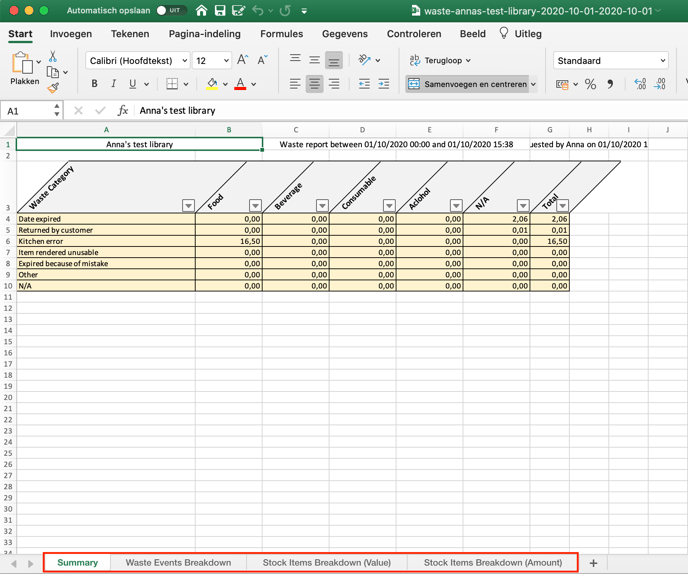The width and height of the screenshot is (688, 574).
Task: Open the Waste Category filter dropdown
Action: click(x=189, y=205)
